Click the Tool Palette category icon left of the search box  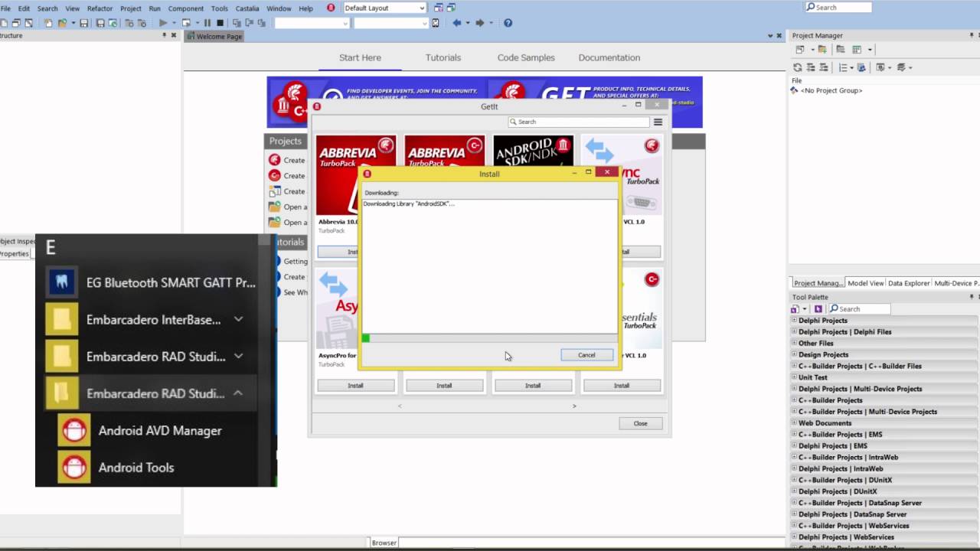(x=795, y=309)
